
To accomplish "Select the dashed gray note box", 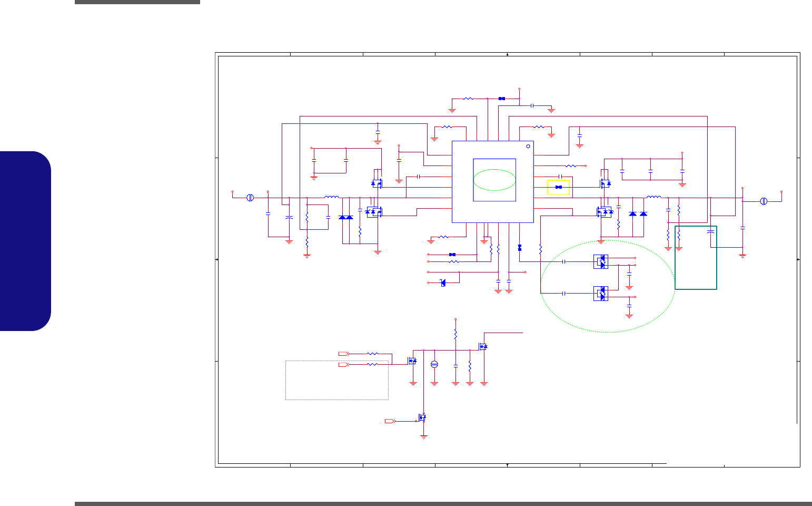I will [337, 380].
